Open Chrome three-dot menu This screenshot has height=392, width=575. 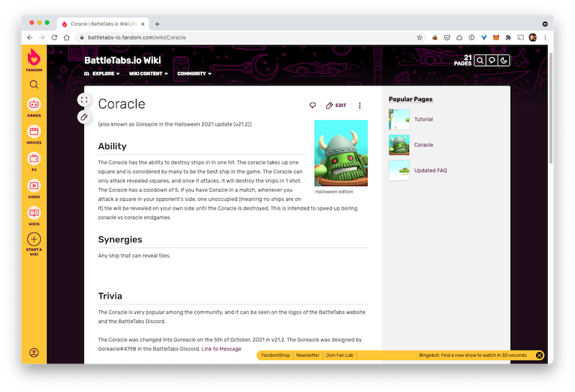click(546, 37)
